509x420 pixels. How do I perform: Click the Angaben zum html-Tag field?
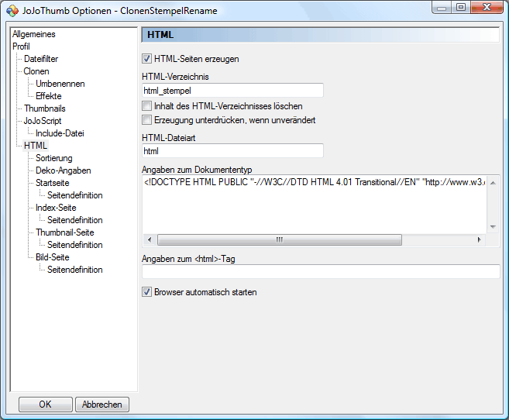click(x=321, y=272)
